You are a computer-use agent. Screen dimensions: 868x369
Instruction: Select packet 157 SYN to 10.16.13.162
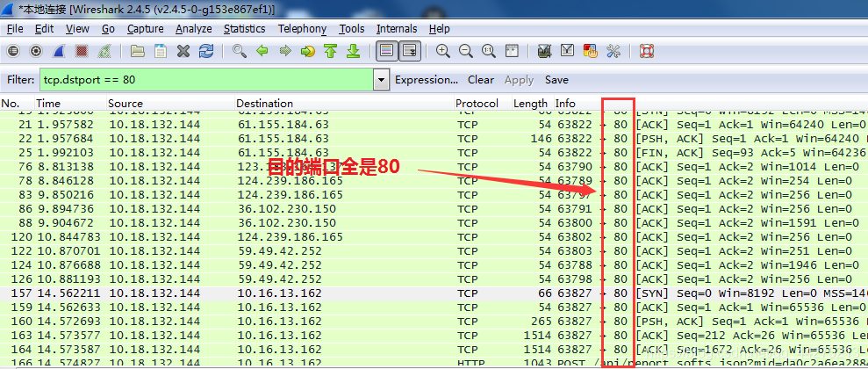pos(434,293)
